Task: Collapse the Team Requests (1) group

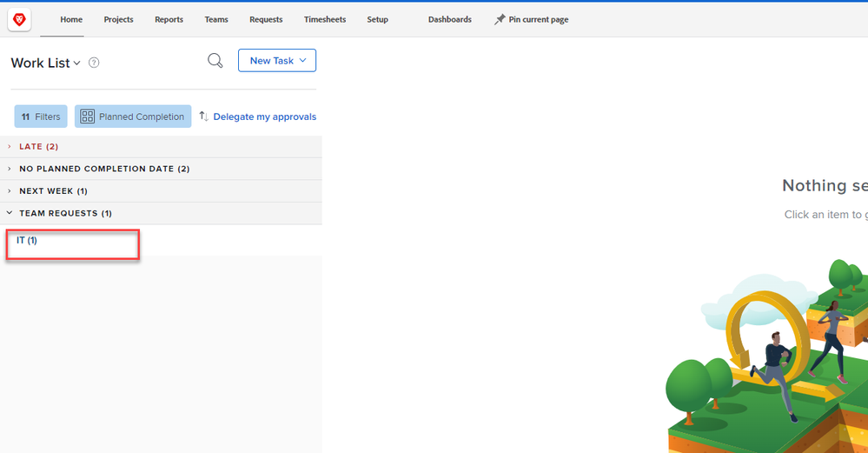Action: click(x=65, y=213)
